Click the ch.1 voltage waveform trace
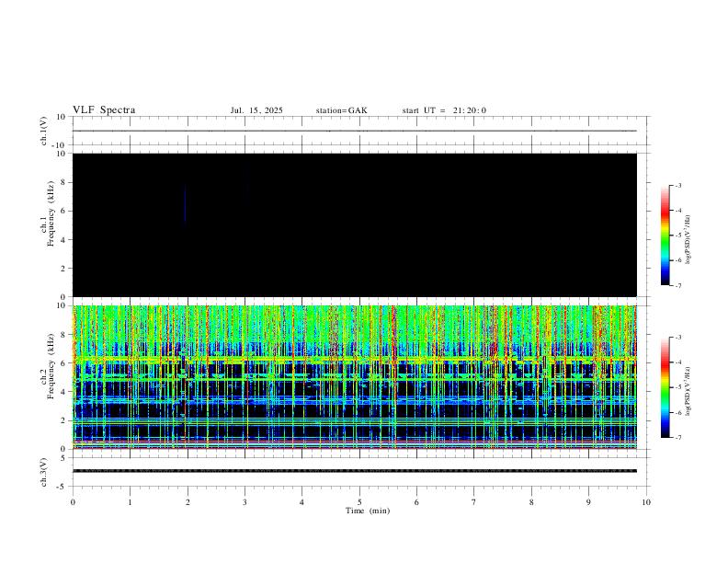Viewport: 728px width, 563px height. [355, 131]
